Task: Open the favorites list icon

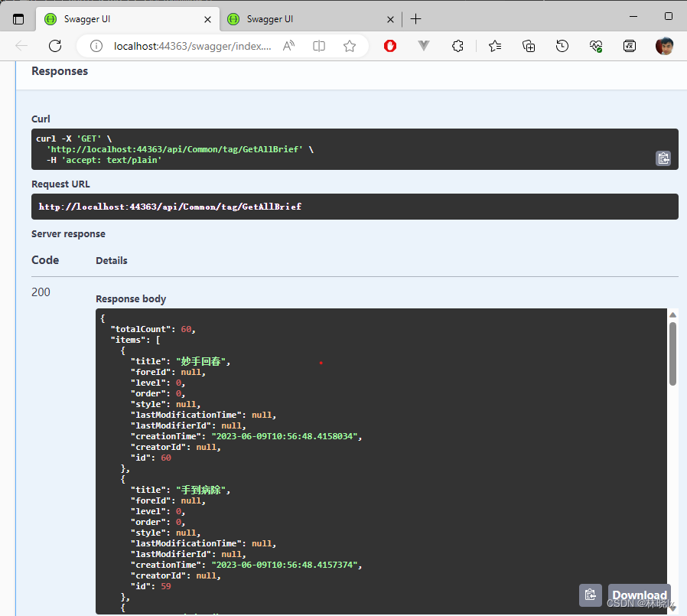Action: point(495,46)
